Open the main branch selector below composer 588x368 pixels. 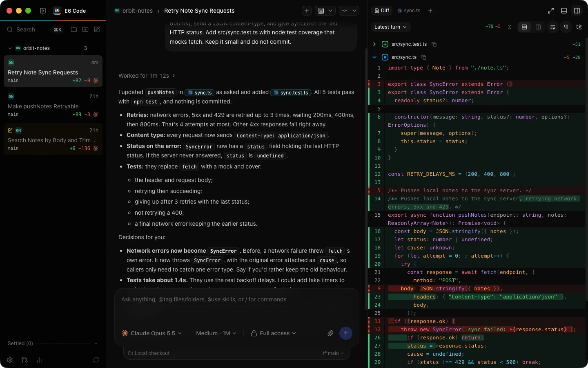pyautogui.click(x=333, y=353)
